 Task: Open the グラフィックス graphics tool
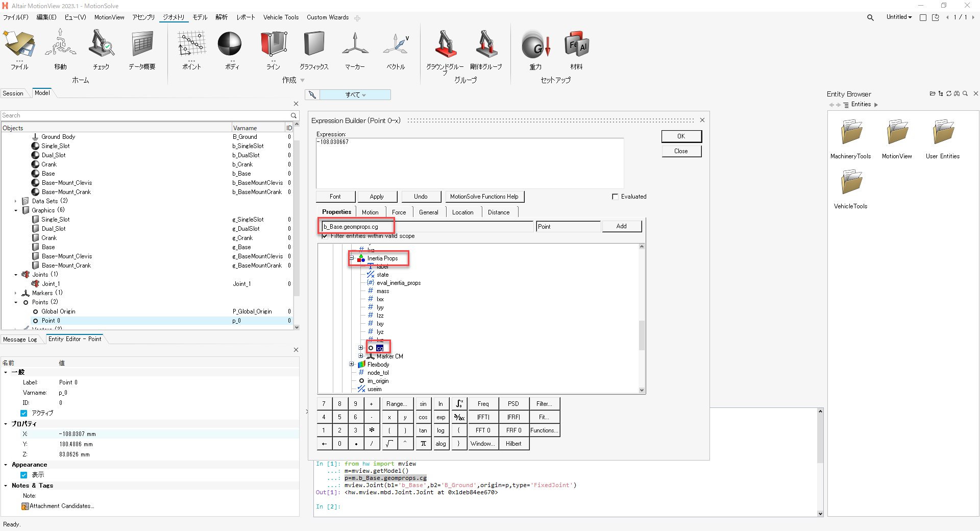coord(314,49)
